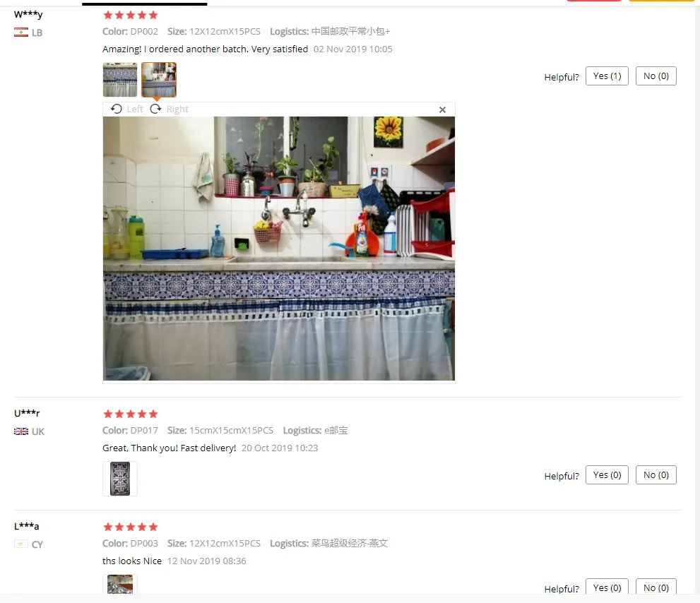
Task: Rotate the review photo left
Action: point(126,109)
